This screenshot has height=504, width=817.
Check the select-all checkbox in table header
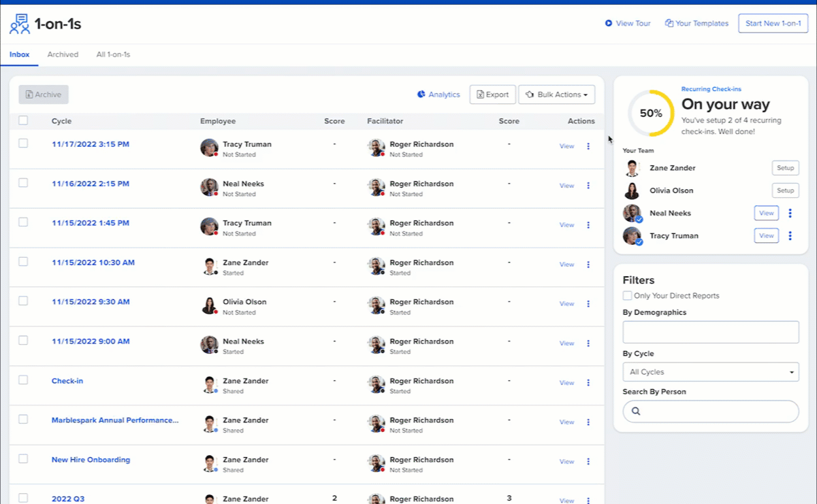coord(23,120)
